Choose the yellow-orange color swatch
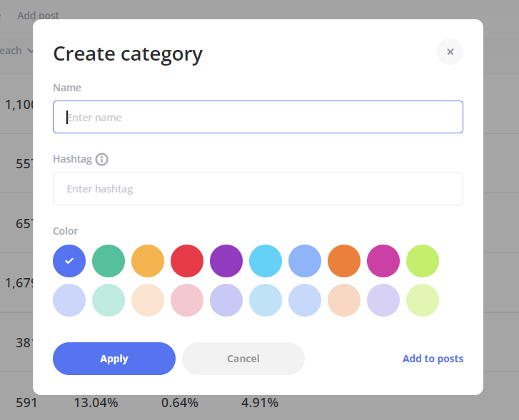The height and width of the screenshot is (420, 519). pyautogui.click(x=148, y=261)
